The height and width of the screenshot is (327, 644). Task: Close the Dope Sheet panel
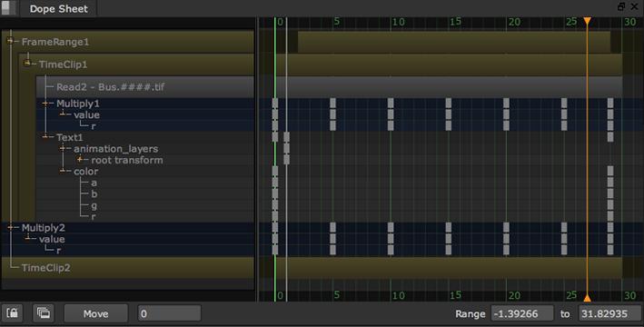tap(635, 6)
